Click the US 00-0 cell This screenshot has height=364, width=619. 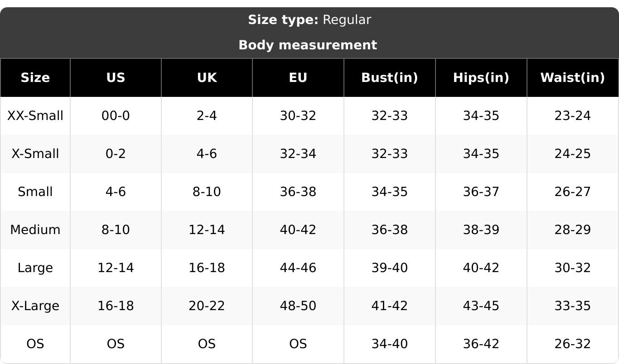point(116,115)
